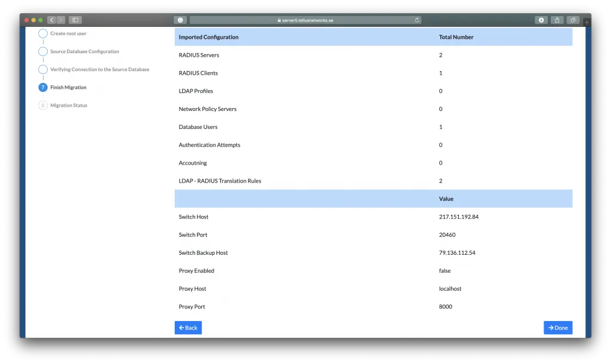Select the RADIUS Servers row
Screen dimensions: 611x364
click(x=199, y=55)
